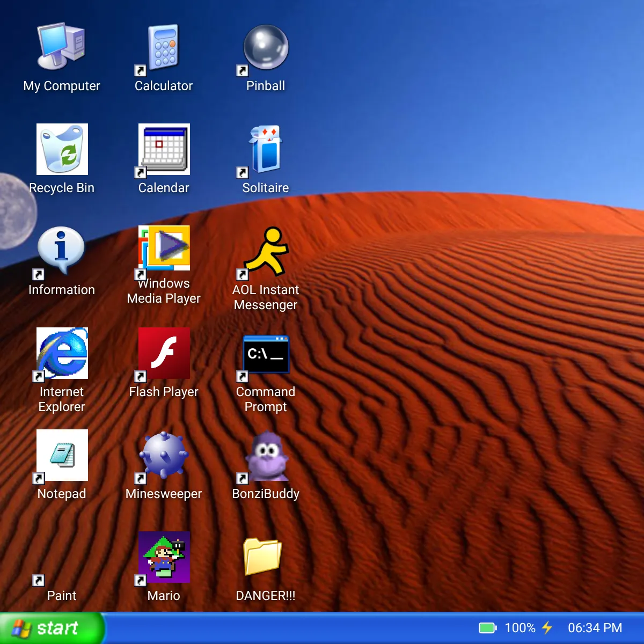Select the "Information" label text
This screenshot has width=644, height=644.
[x=62, y=290]
